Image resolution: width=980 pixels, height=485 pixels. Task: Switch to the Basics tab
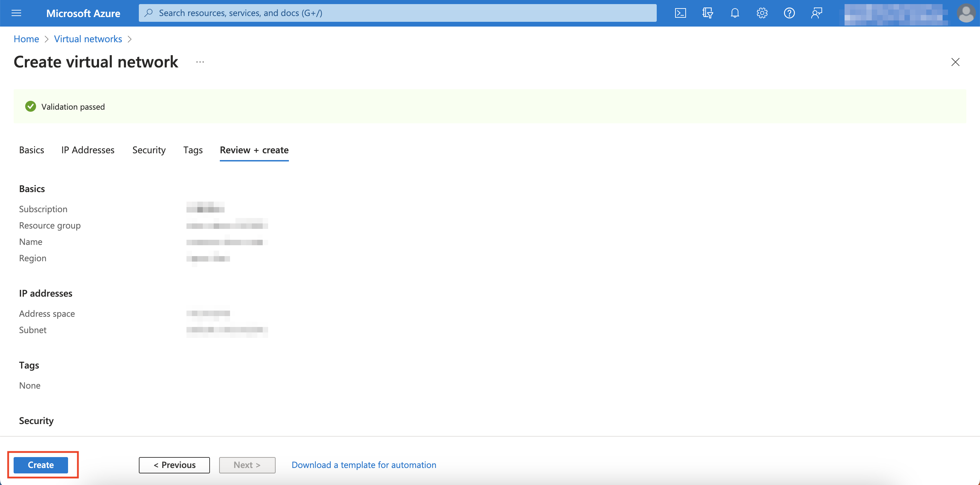pos(31,150)
